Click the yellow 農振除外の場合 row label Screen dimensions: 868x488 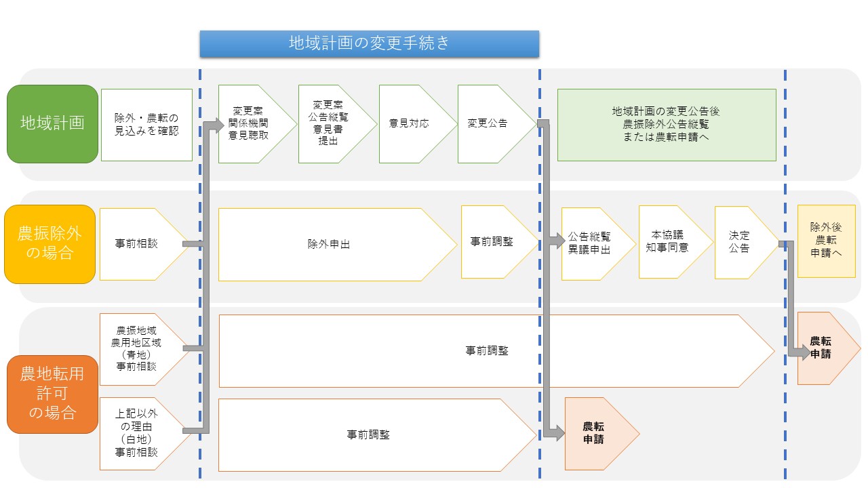pyautogui.click(x=50, y=244)
